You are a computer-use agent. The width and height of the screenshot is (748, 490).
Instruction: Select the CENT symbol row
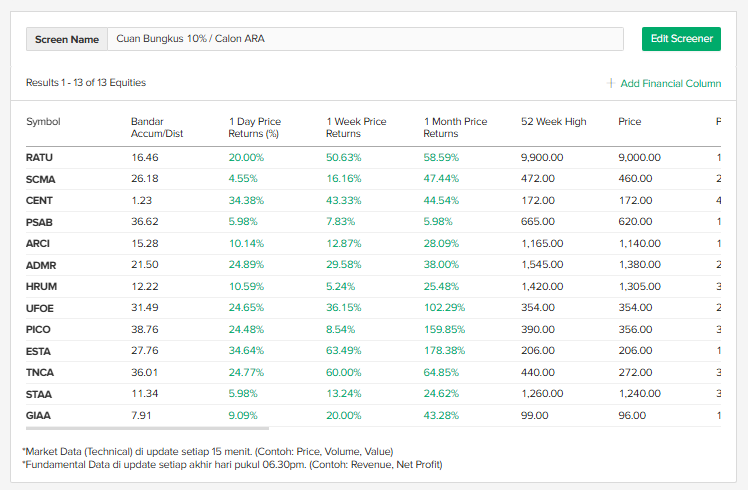pos(40,201)
